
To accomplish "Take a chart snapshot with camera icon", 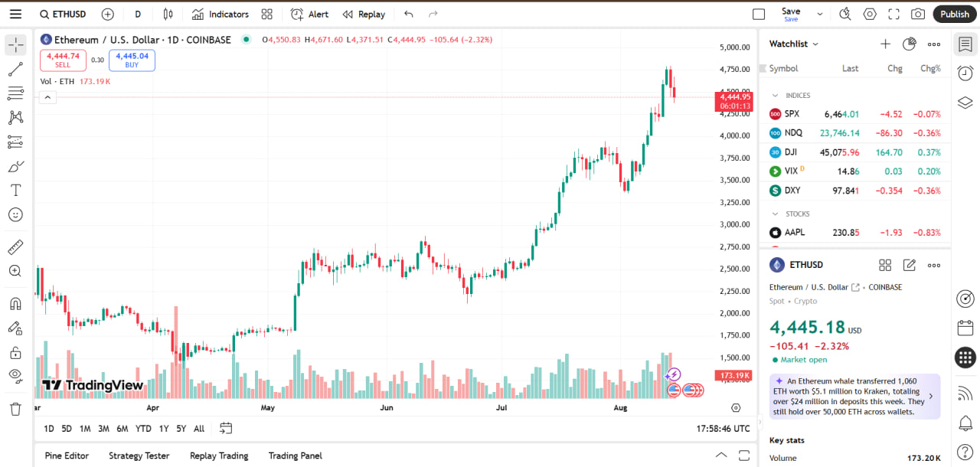I will click(x=918, y=14).
